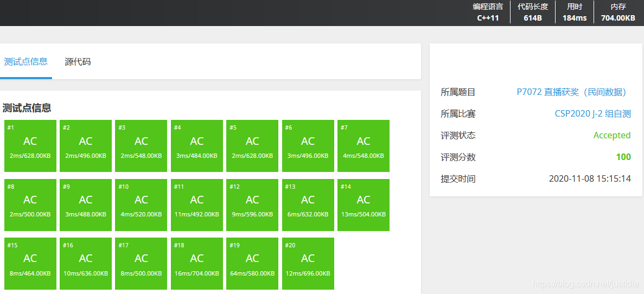The image size is (644, 294).
Task: Click test case #12 AC tile
Action: click(x=253, y=205)
